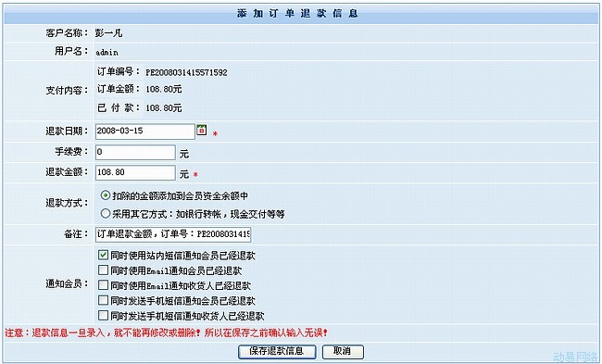
Task: Click the customer name 彭一凡
Action: click(108, 33)
